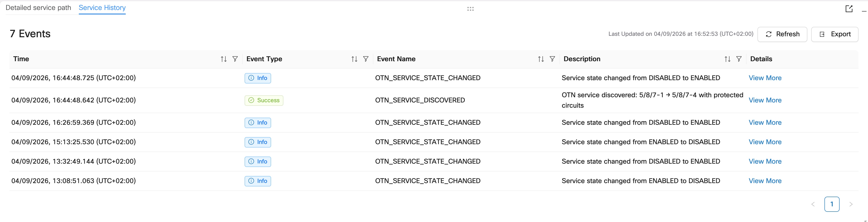Screen dimensions: 868x222
Task: Click the Info badge on the first event row
Action: (258, 78)
